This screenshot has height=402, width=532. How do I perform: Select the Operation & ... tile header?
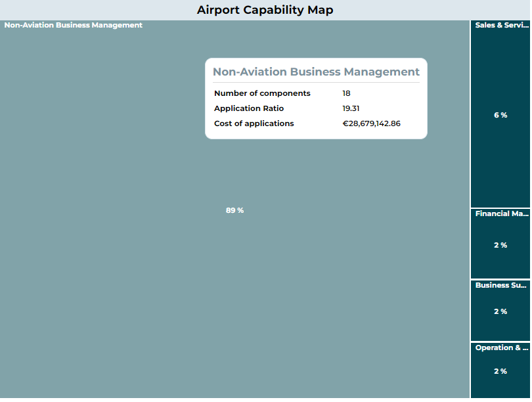click(x=501, y=348)
